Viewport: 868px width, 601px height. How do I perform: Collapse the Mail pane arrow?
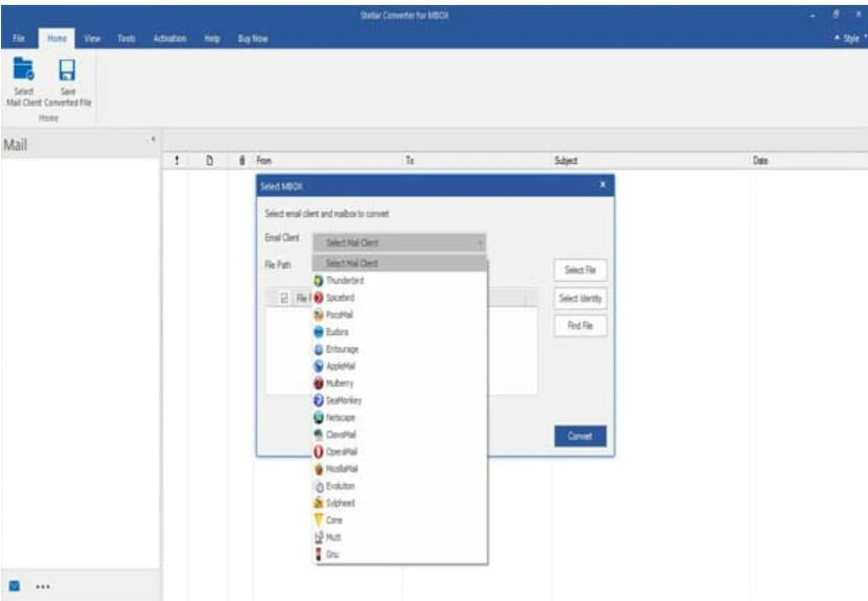[x=153, y=139]
